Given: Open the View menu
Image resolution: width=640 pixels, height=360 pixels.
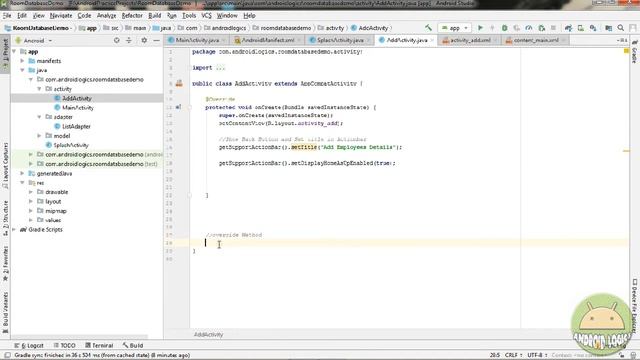Looking at the screenshot, I should click(38, 16).
